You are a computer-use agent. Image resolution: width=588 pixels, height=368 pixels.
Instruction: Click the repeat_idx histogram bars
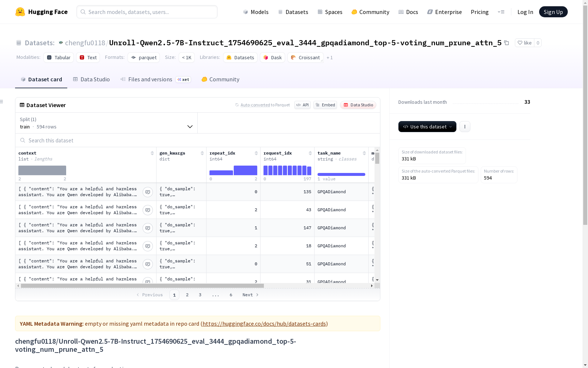[x=233, y=170]
